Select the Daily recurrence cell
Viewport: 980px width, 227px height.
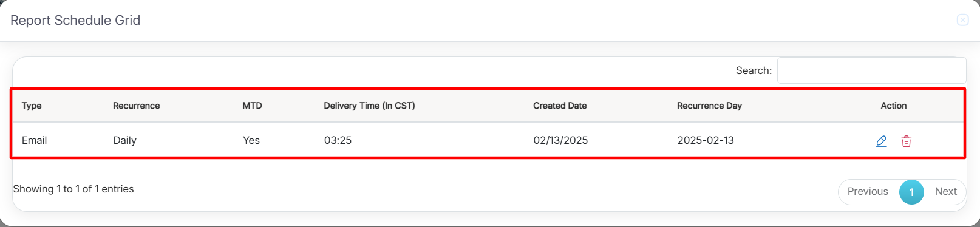[x=125, y=140]
